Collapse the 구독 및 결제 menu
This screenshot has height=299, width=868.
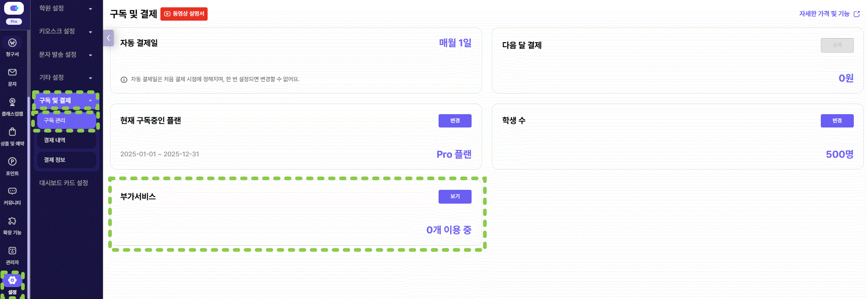65,100
